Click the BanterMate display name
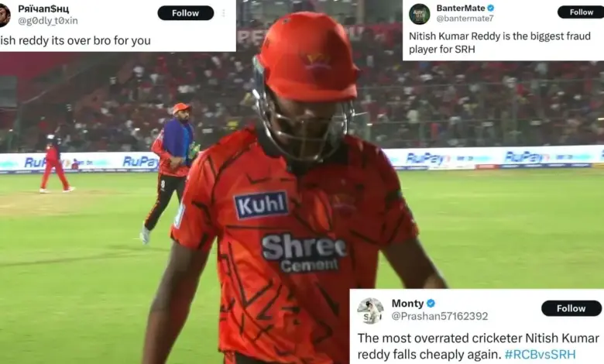The width and height of the screenshot is (604, 364). [x=461, y=8]
